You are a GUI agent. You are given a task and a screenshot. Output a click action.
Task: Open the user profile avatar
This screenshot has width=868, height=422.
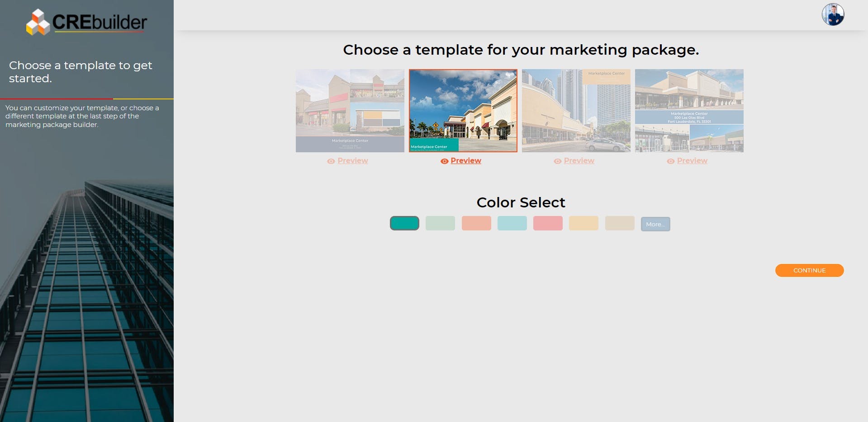[x=833, y=15]
